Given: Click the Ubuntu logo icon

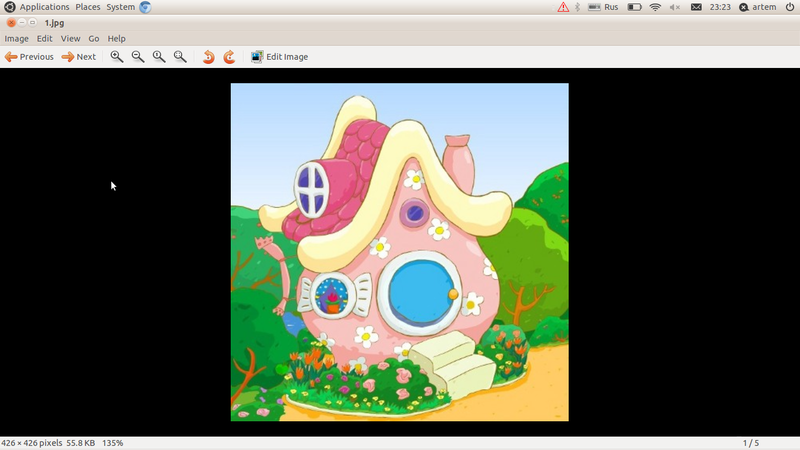Looking at the screenshot, I should pyautogui.click(x=9, y=7).
